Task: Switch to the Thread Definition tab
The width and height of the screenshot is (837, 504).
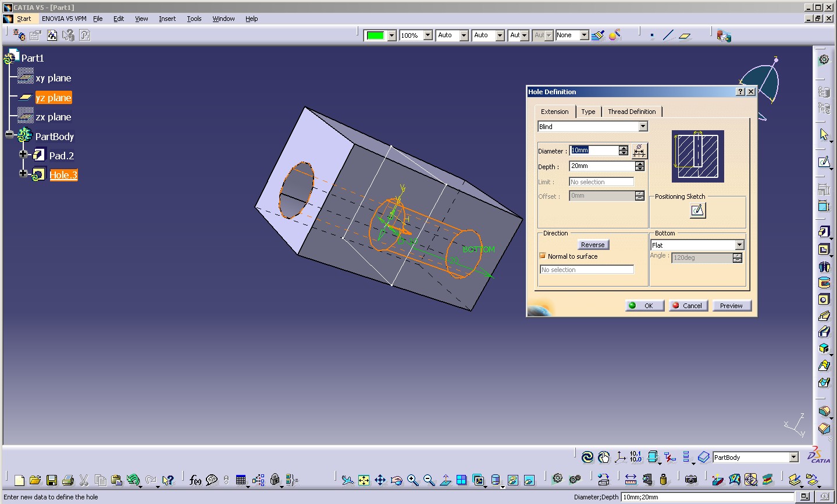Action: 632,112
